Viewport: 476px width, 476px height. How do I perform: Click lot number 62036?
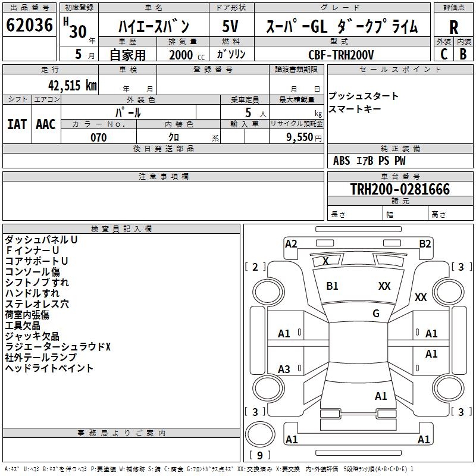[x=29, y=25]
